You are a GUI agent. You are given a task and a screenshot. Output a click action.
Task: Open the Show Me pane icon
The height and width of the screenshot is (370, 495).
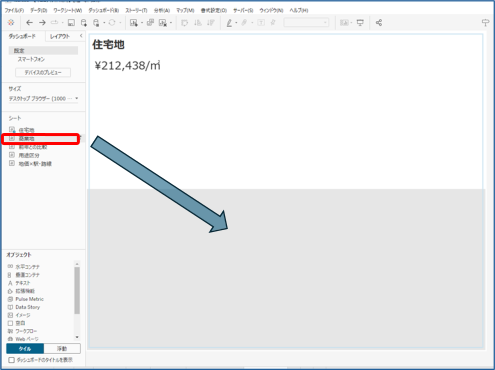(x=485, y=23)
